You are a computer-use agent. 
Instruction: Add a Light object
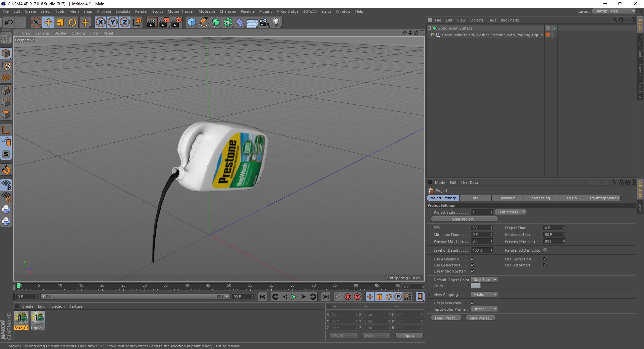click(276, 22)
